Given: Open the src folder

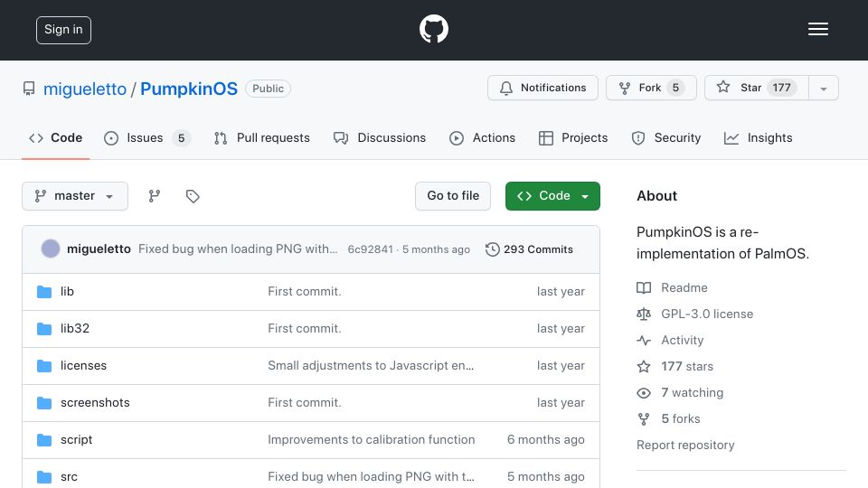Looking at the screenshot, I should pyautogui.click(x=70, y=476).
